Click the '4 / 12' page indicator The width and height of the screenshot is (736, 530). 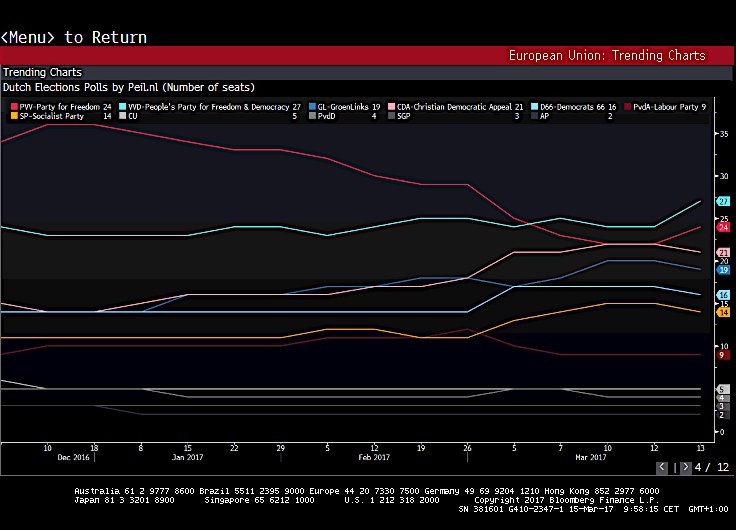tap(712, 467)
